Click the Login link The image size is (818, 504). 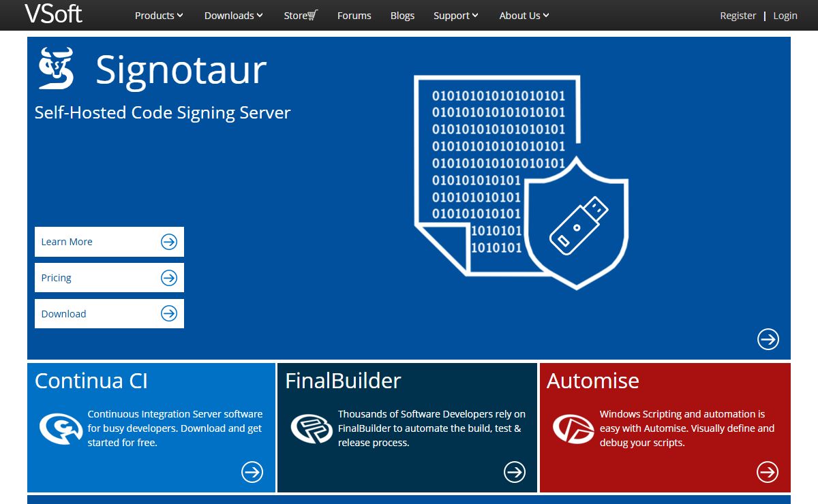[x=785, y=15]
